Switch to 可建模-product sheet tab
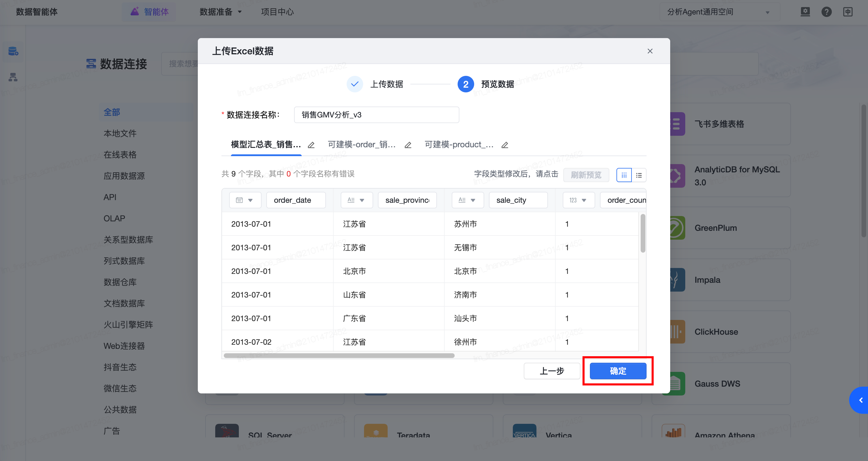Screen dimensions: 868x461 click(459, 145)
